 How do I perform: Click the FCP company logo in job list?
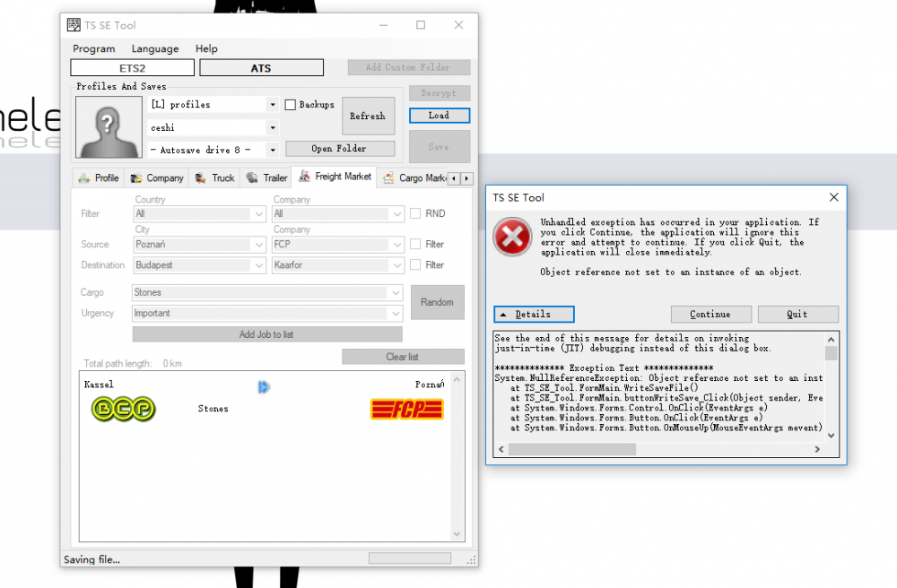click(x=407, y=409)
